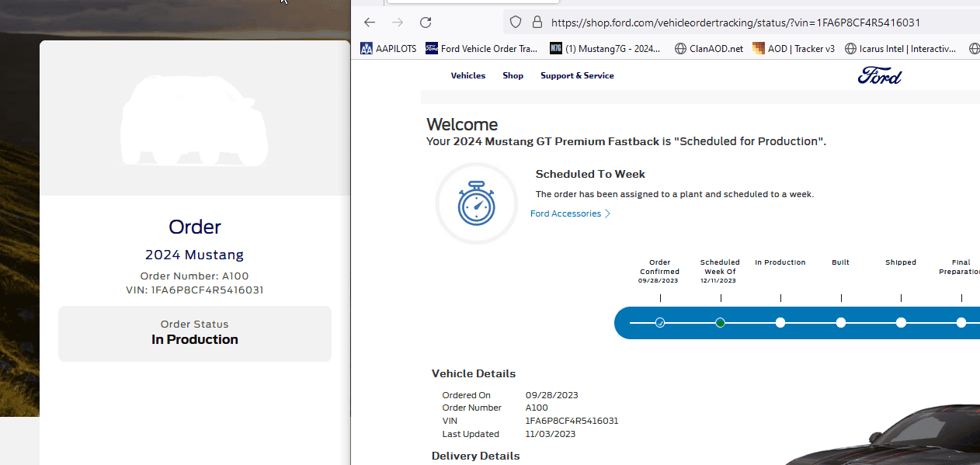Click the Shipped progress dot

pos(901,322)
